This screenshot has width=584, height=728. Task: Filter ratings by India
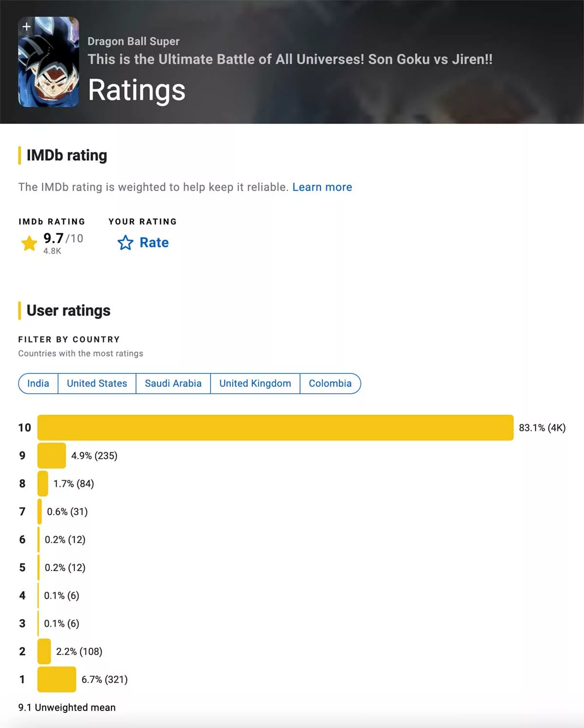38,383
